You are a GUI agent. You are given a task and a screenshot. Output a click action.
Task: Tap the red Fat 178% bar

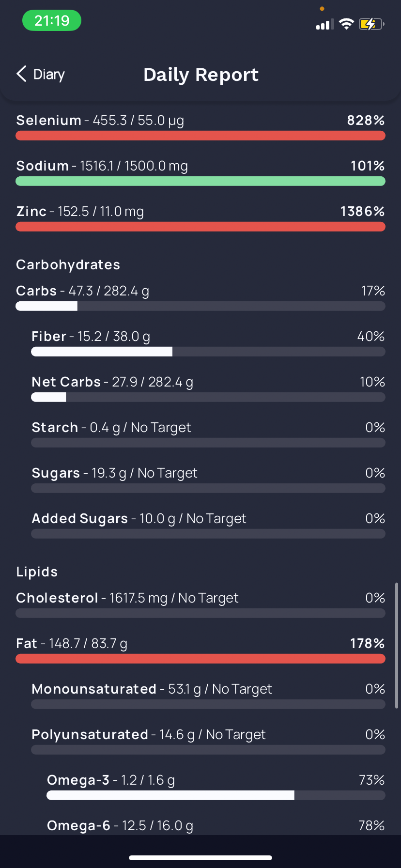(200, 659)
